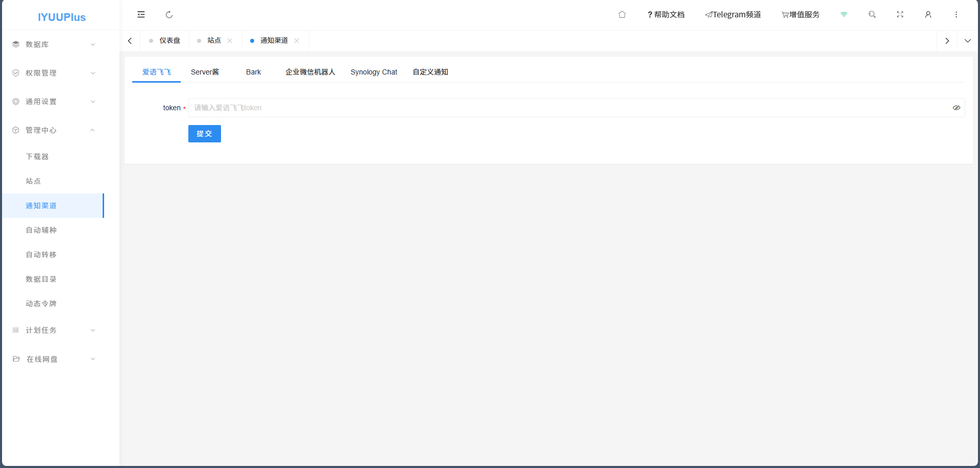Image resolution: width=980 pixels, height=468 pixels.
Task: Select the Synology Chat tab
Action: click(374, 72)
